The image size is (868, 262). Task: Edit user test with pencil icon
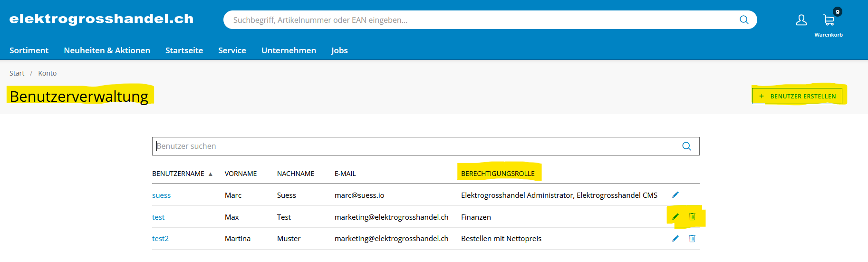(x=675, y=216)
